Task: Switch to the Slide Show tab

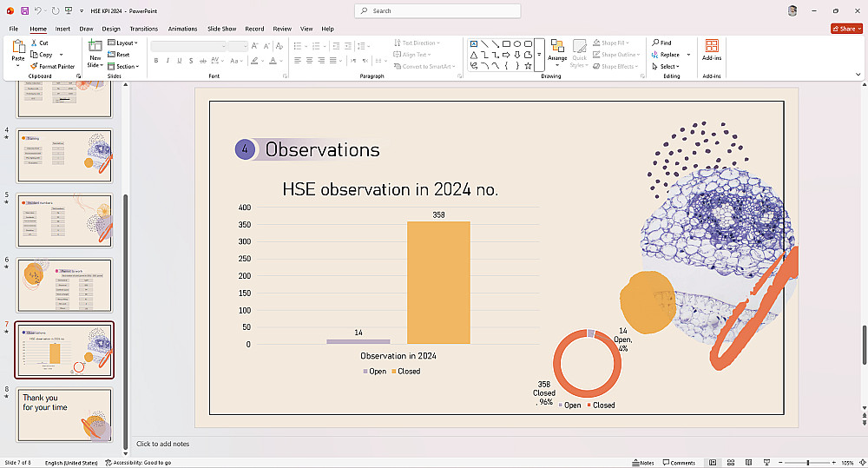Action: [x=222, y=29]
